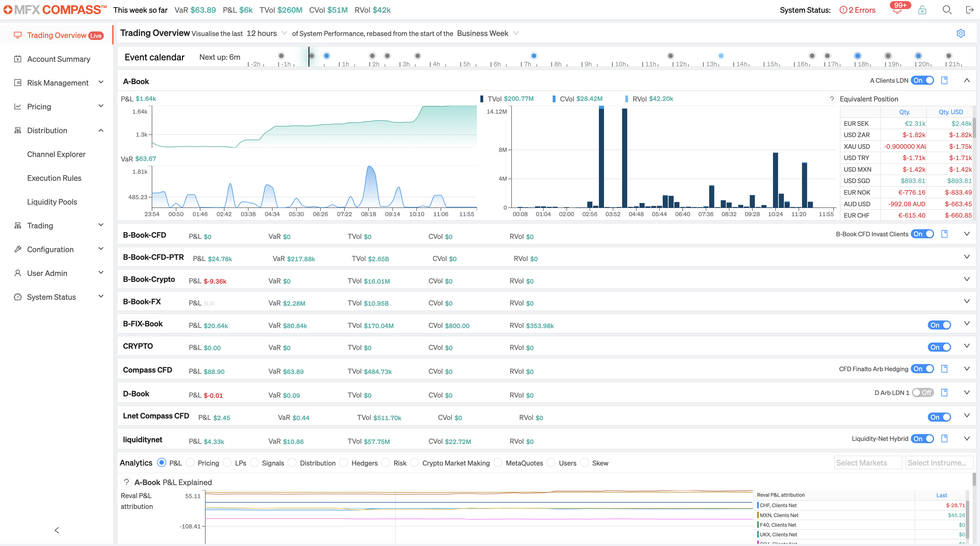Viewport: 980px width, 546px height.
Task: Click the Configuration wrench icon
Action: click(18, 249)
